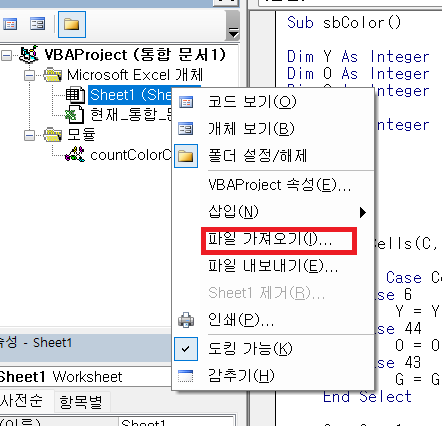Select VBAProject (통합 문서1) in tree
442x426 pixels.
pyautogui.click(x=135, y=55)
